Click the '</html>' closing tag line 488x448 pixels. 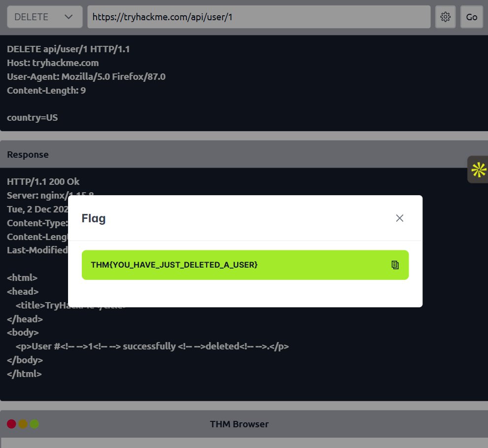click(24, 374)
